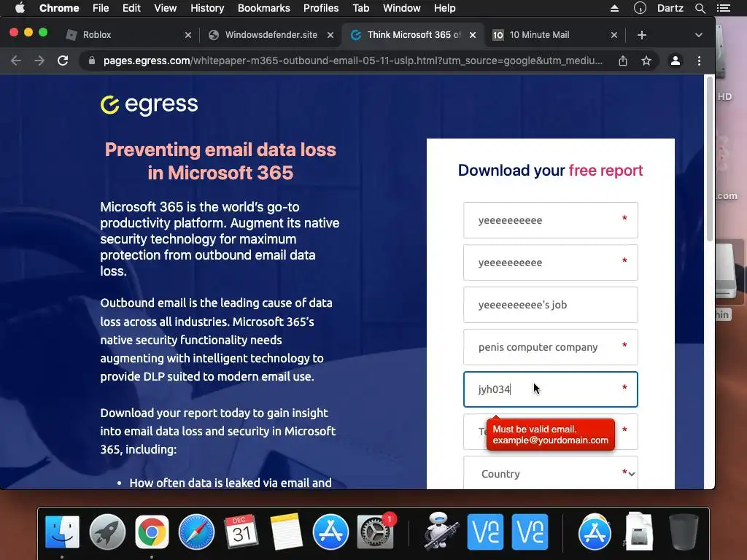Open Automator robot from the dock
The image size is (747, 560).
point(440,532)
